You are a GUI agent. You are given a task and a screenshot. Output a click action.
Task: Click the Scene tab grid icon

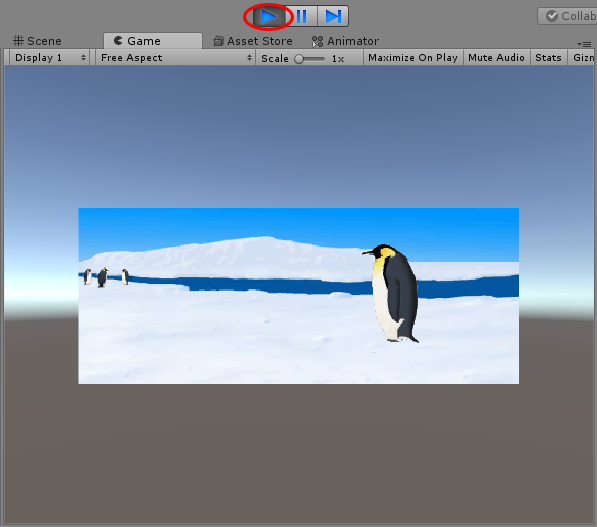pos(18,41)
